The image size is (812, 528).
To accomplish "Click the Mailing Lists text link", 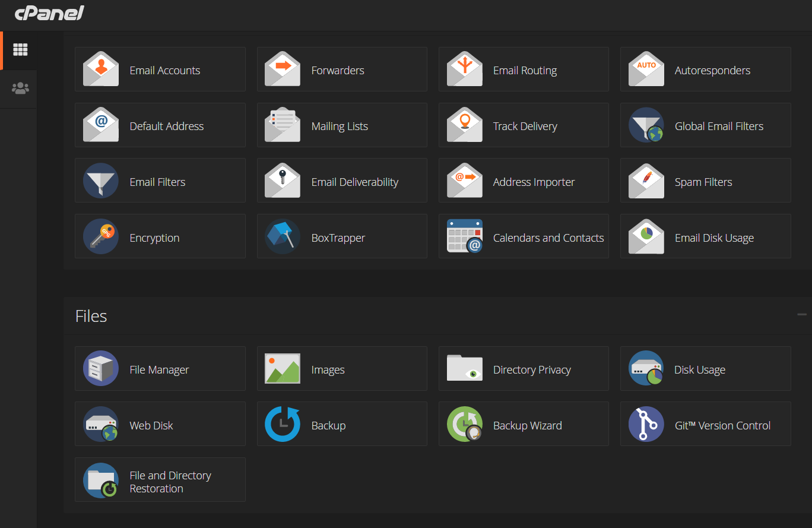I will pos(340,126).
